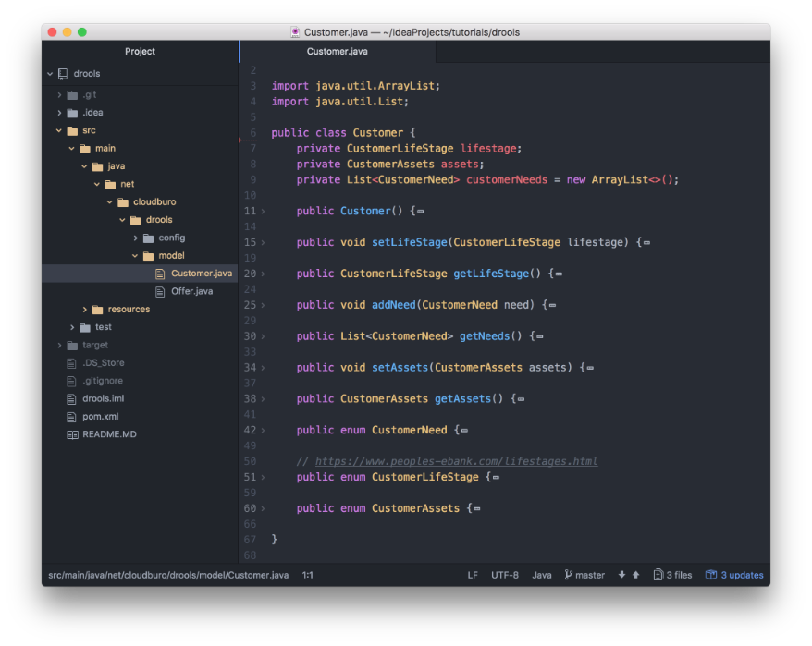This screenshot has height=646, width=812.
Task: Click the drools project repository icon
Action: pyautogui.click(x=63, y=74)
